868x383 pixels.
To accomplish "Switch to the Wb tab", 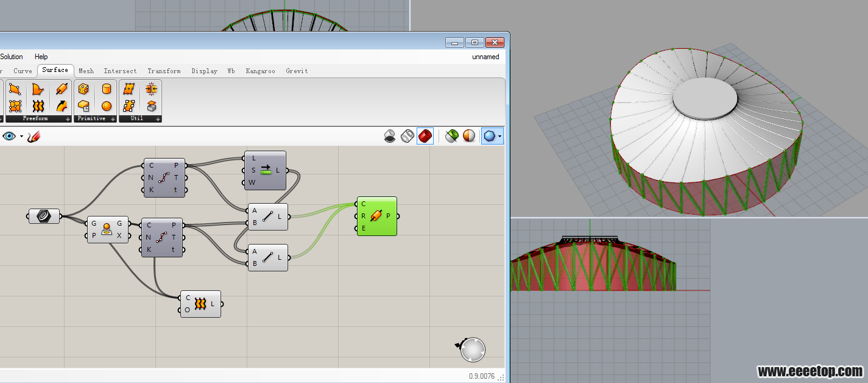I will point(231,71).
